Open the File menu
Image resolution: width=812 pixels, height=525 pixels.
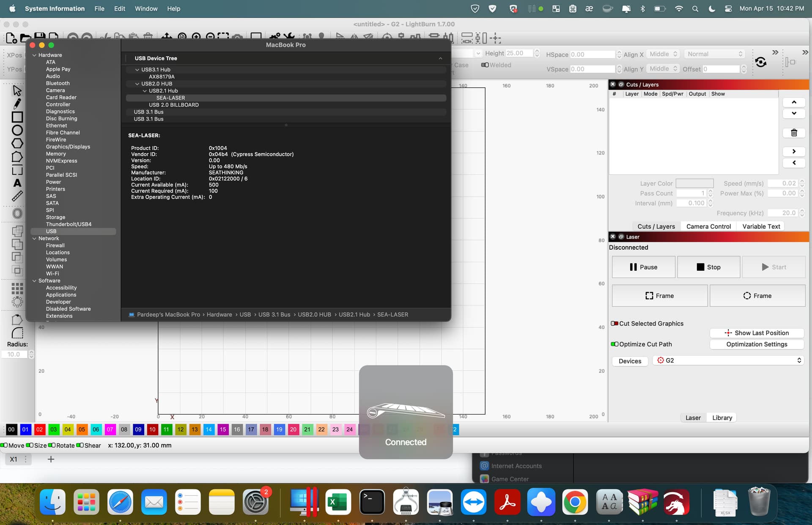pyautogui.click(x=99, y=8)
